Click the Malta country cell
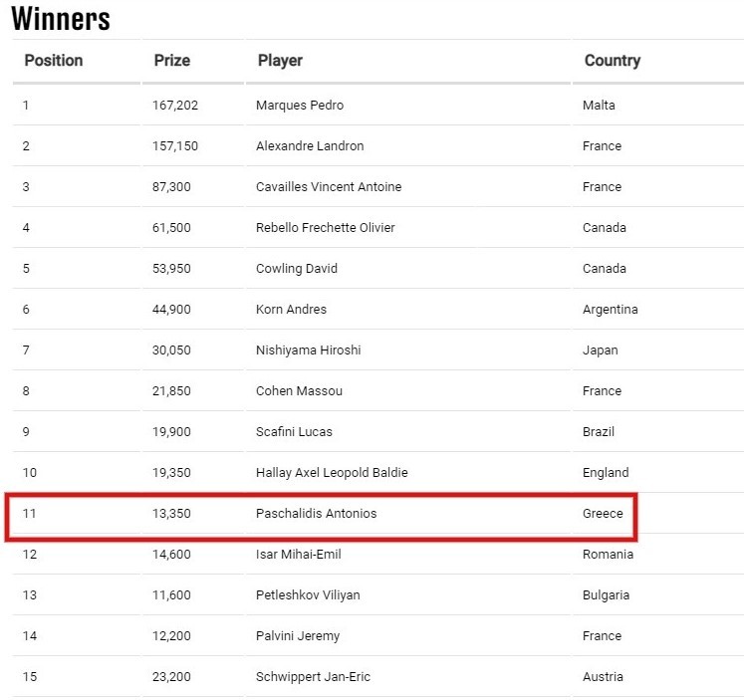The height and width of the screenshot is (700, 744). (x=599, y=106)
